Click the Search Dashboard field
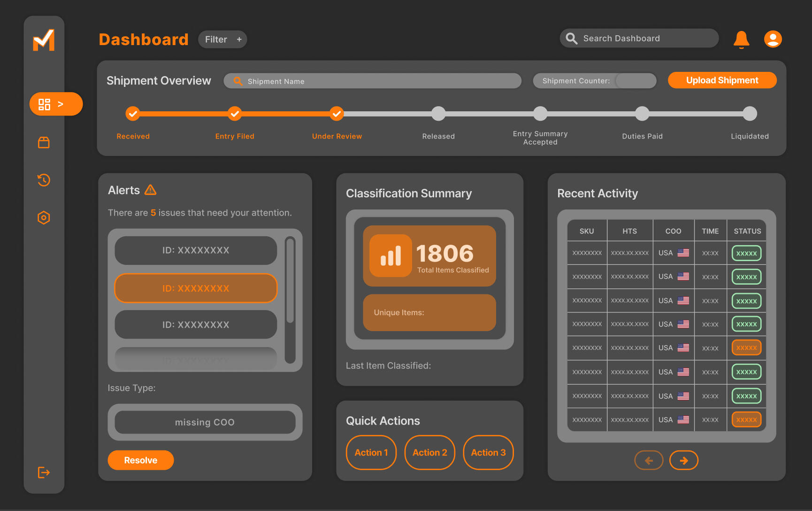This screenshot has width=812, height=511. (639, 39)
